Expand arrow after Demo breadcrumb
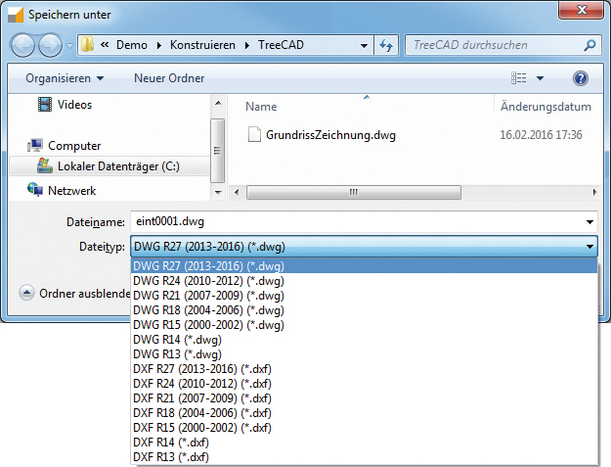This screenshot has width=611, height=467. [x=159, y=46]
